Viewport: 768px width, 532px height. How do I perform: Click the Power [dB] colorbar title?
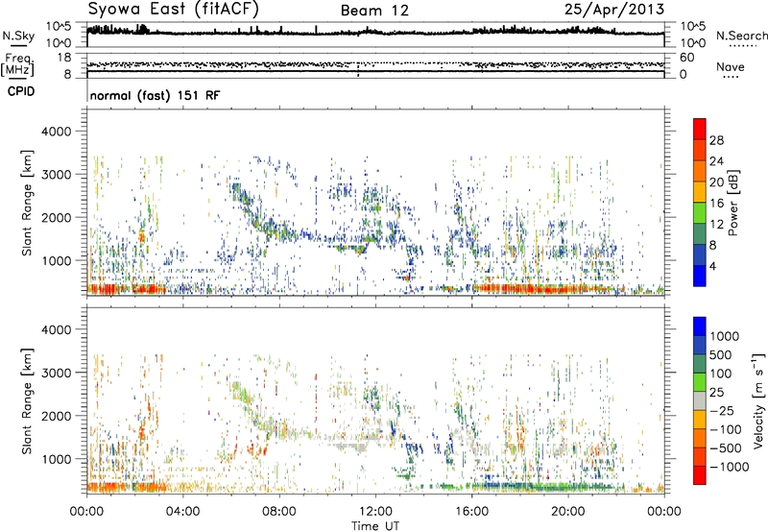[733, 203]
